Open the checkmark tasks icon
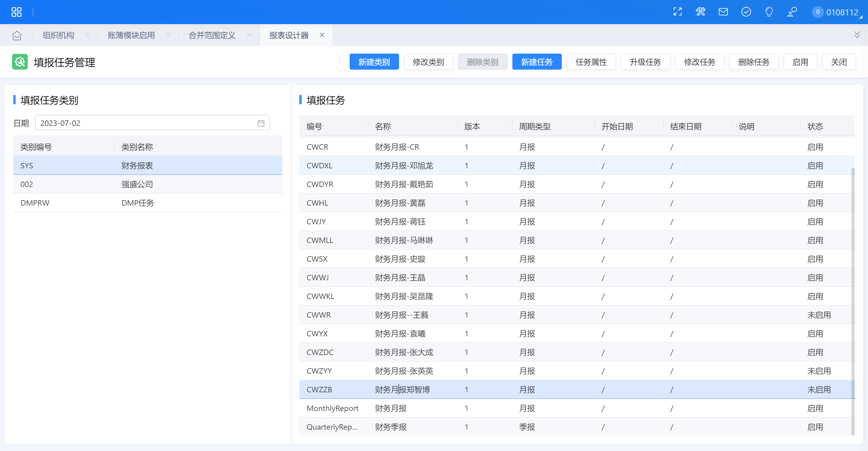 [x=746, y=12]
